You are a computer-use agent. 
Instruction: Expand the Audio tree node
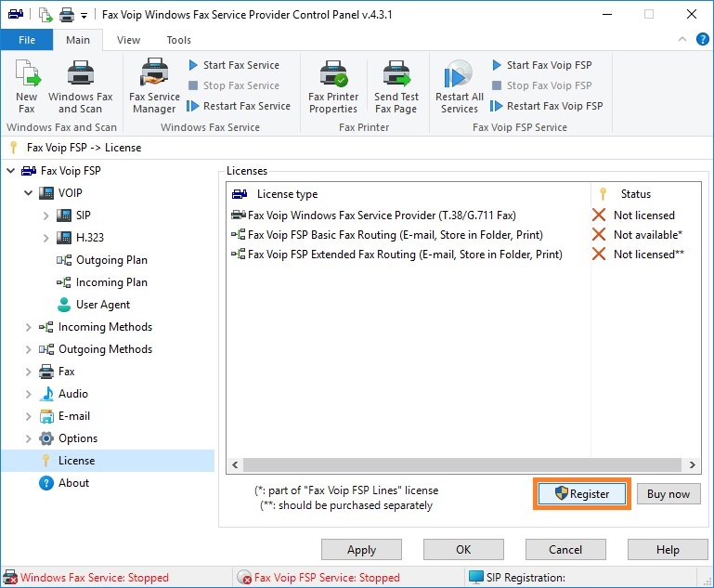(x=28, y=394)
